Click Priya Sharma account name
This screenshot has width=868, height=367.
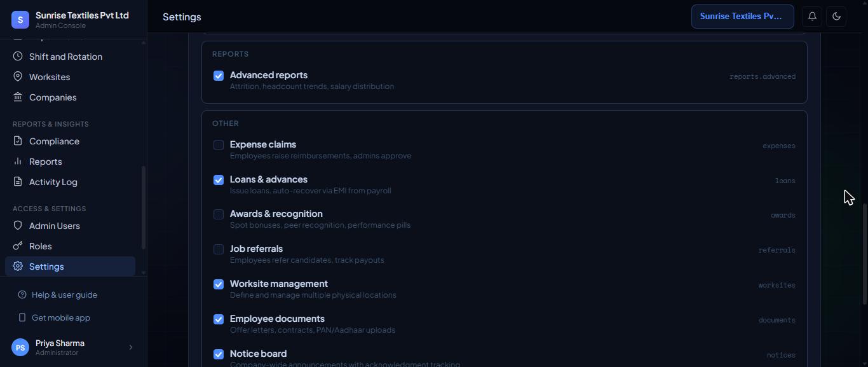[x=60, y=343]
